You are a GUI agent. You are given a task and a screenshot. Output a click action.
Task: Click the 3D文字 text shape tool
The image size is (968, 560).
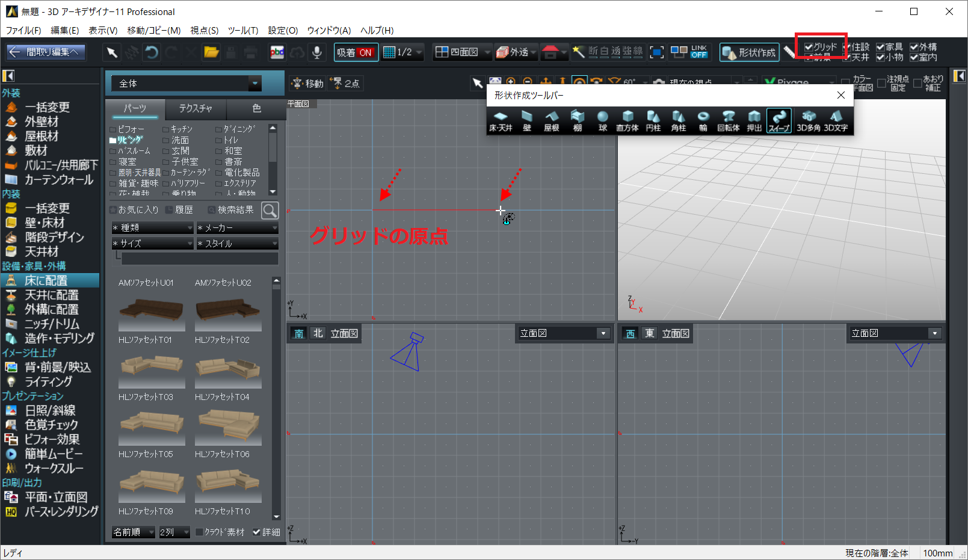[836, 120]
